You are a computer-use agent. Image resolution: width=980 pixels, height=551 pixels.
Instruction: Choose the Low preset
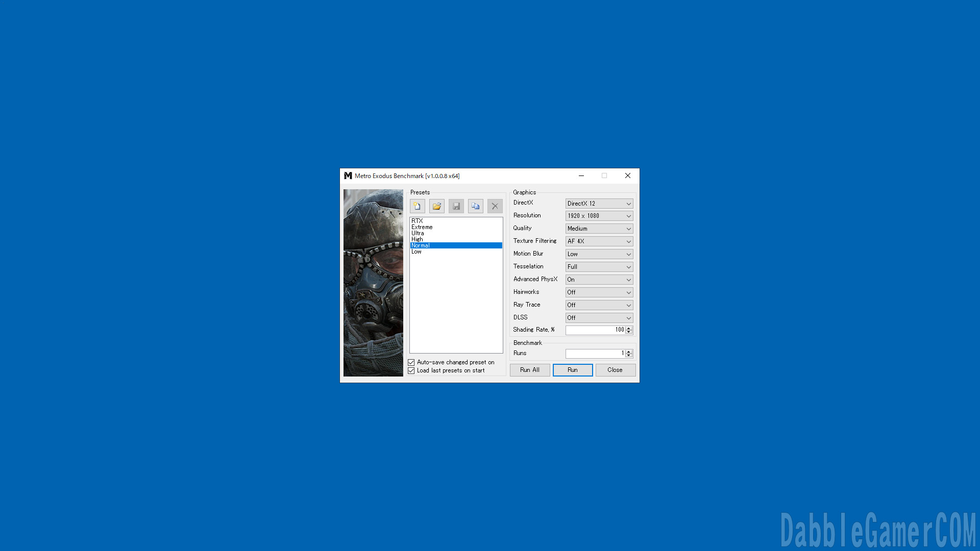(x=416, y=252)
